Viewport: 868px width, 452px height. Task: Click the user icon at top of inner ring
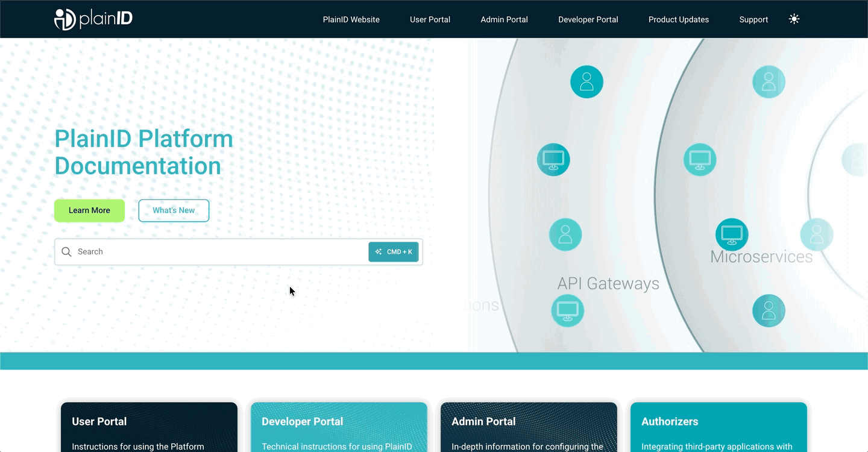(587, 82)
